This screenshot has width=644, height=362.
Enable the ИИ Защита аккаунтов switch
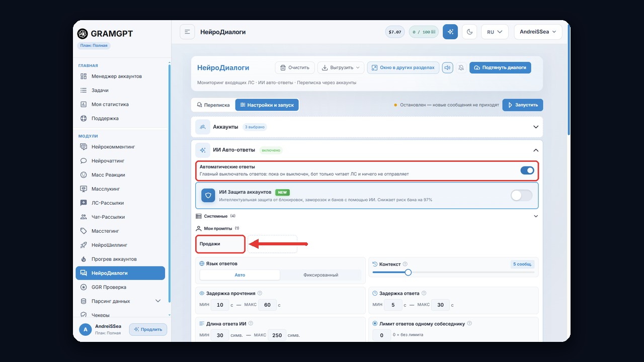521,195
